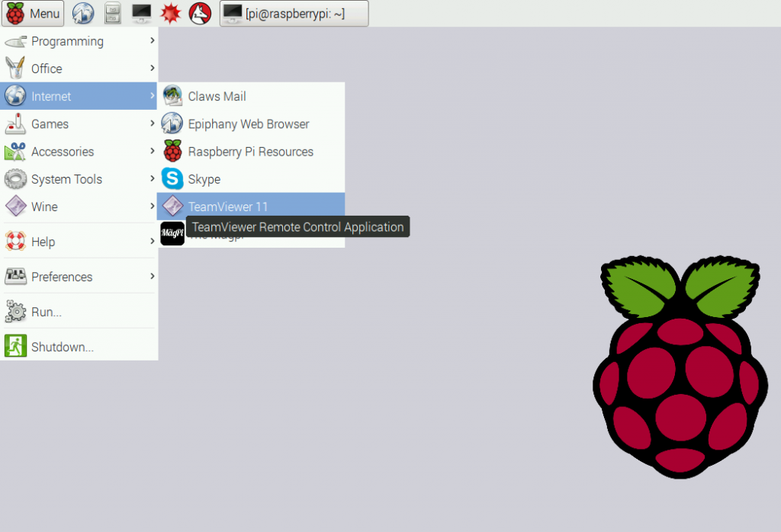Open the Wine menu category
The image size is (781, 532).
pyautogui.click(x=79, y=207)
